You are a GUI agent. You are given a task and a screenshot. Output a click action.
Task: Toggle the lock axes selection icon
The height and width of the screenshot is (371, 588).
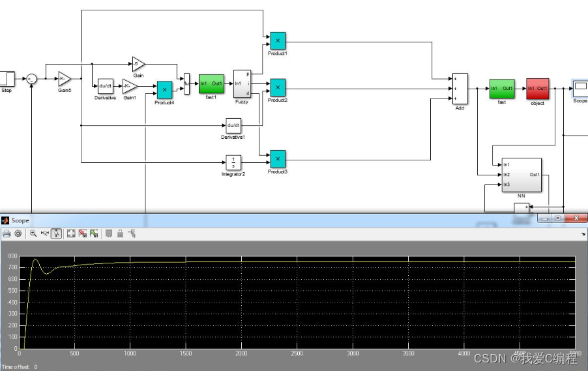[121, 233]
